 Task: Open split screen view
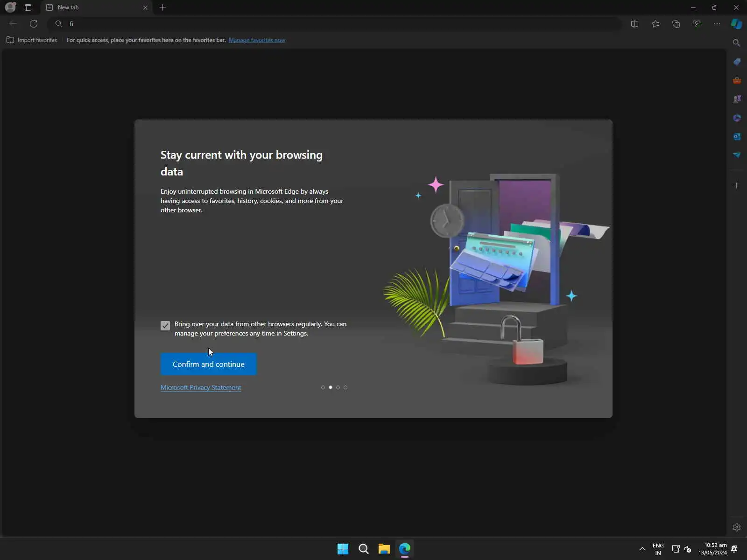pos(634,24)
